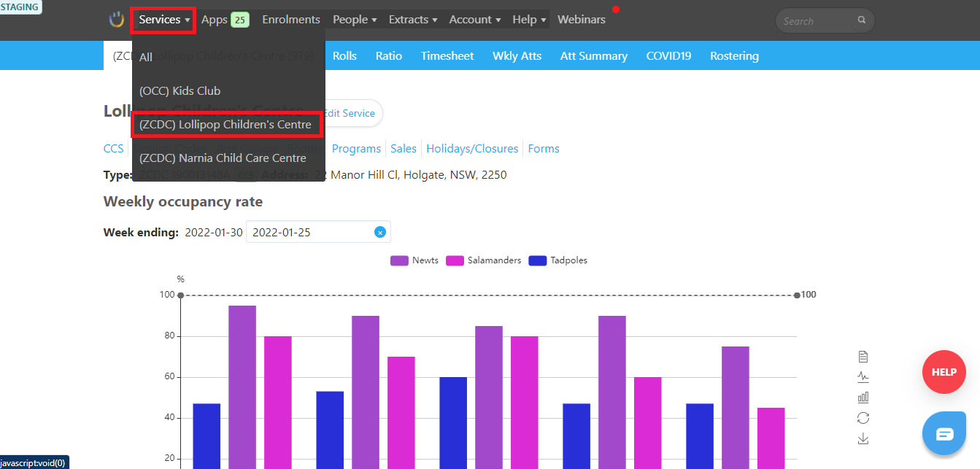Click the first blue Tadpoles bar
This screenshot has height=469, width=980.
[207, 436]
